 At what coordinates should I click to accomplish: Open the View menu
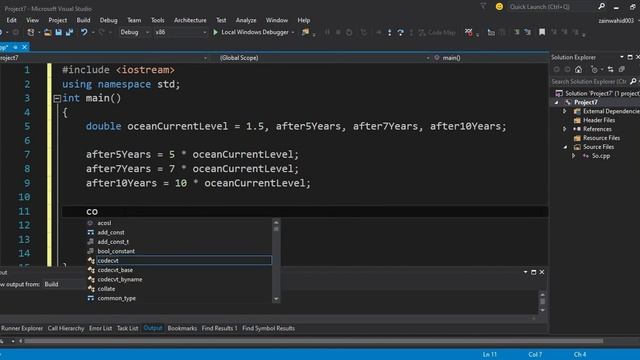coord(32,20)
